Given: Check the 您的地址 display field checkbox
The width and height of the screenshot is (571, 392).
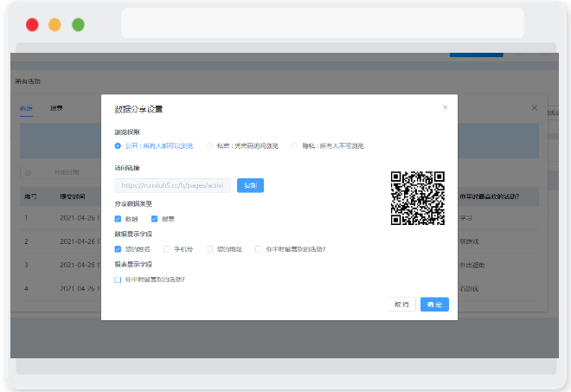Looking at the screenshot, I should 209,249.
